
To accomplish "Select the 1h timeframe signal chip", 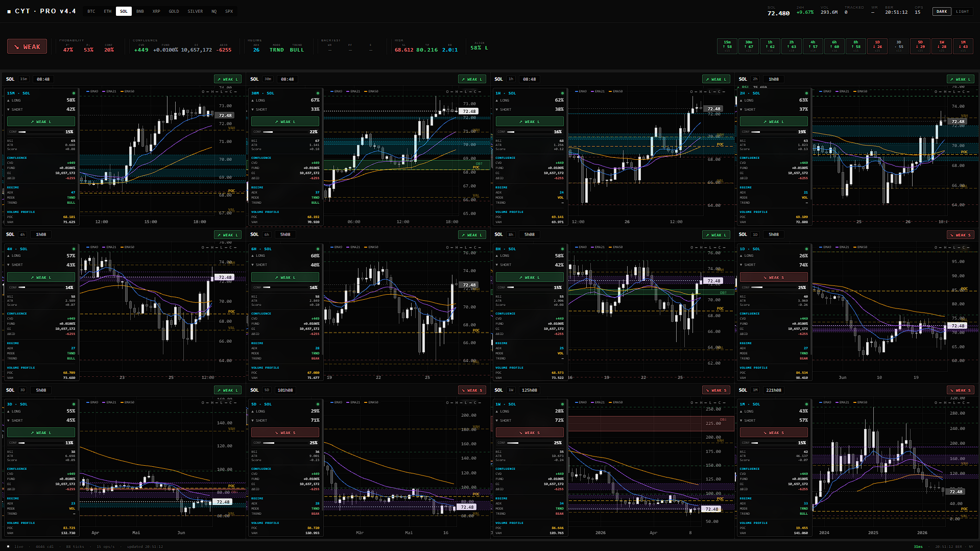I will (x=770, y=46).
